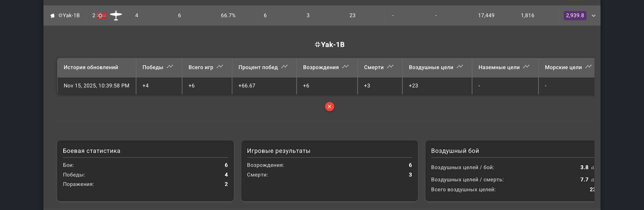
Task: Open trend chart for Морские цели
Action: pyautogui.click(x=588, y=67)
